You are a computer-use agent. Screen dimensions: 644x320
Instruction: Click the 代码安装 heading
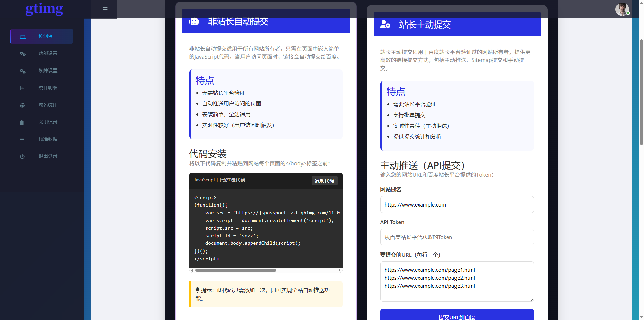point(208,154)
